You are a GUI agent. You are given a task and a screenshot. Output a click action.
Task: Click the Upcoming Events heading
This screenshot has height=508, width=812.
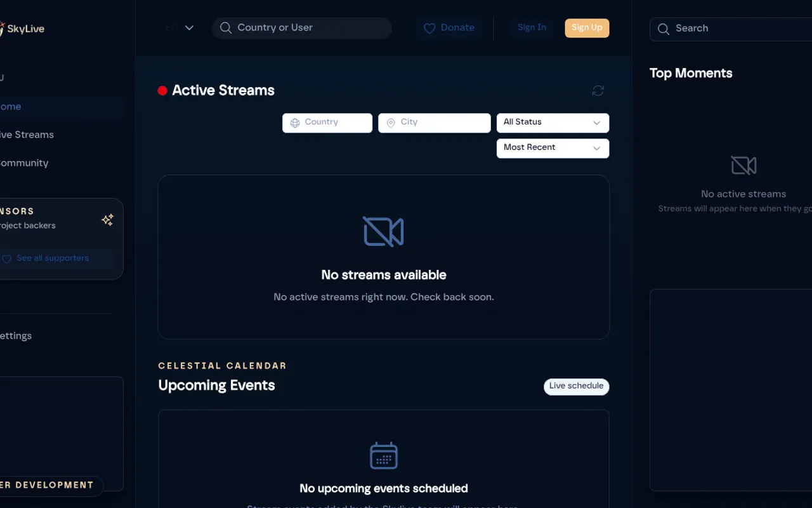coord(216,385)
